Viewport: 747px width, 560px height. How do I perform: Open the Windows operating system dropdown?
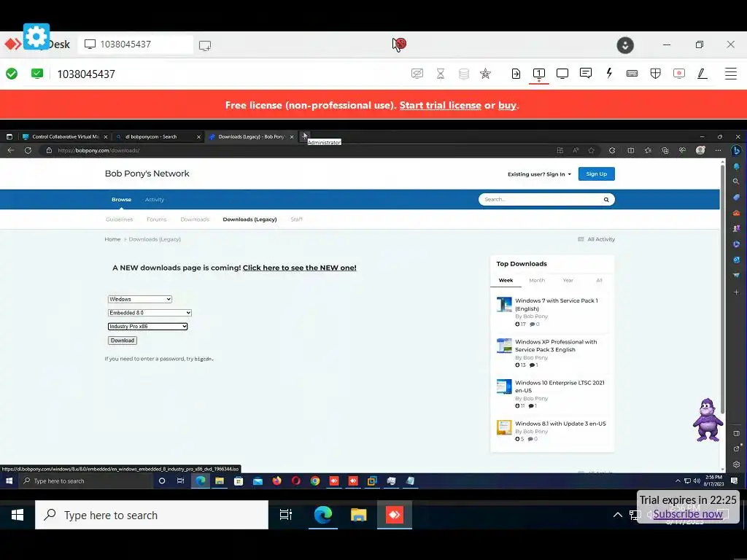point(139,299)
